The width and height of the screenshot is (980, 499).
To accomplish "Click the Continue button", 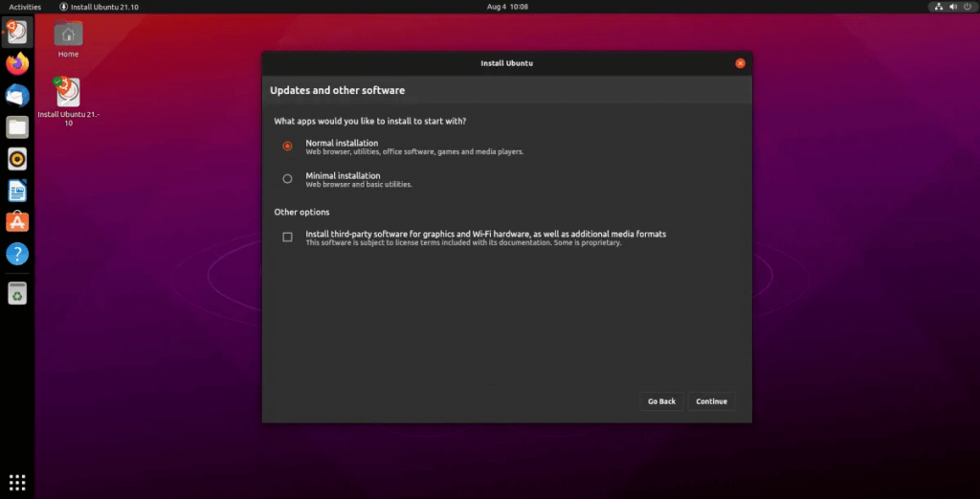I will click(711, 401).
